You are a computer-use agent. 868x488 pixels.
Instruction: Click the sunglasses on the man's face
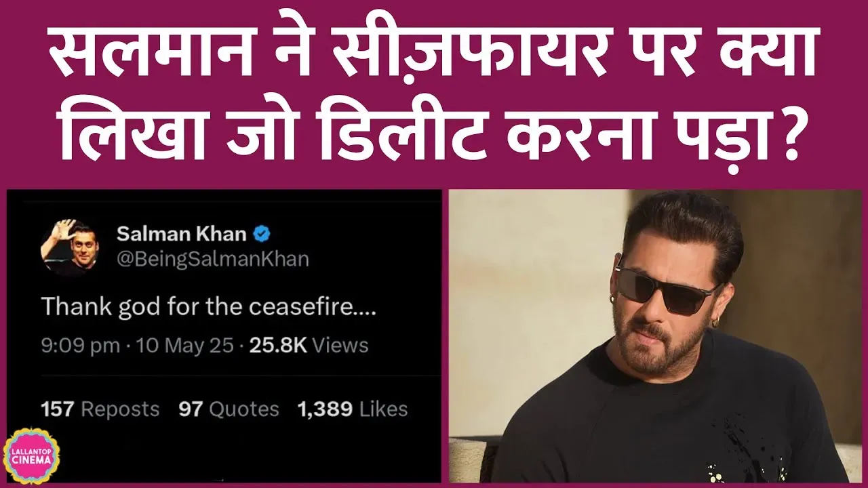tap(667, 288)
